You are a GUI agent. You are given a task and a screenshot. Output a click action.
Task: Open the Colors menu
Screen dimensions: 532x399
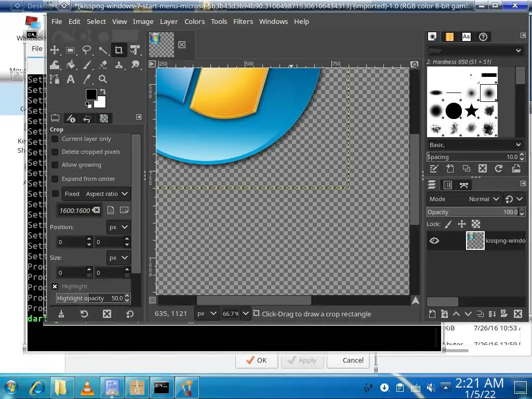pos(194,21)
